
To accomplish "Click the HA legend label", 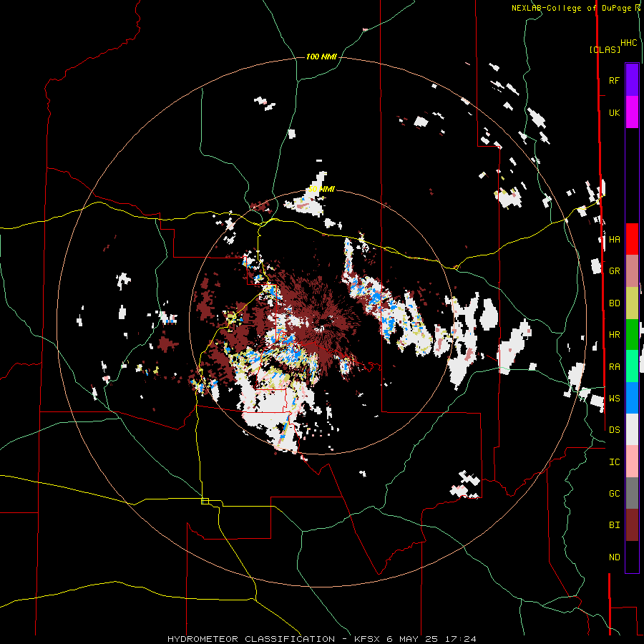I will [615, 240].
